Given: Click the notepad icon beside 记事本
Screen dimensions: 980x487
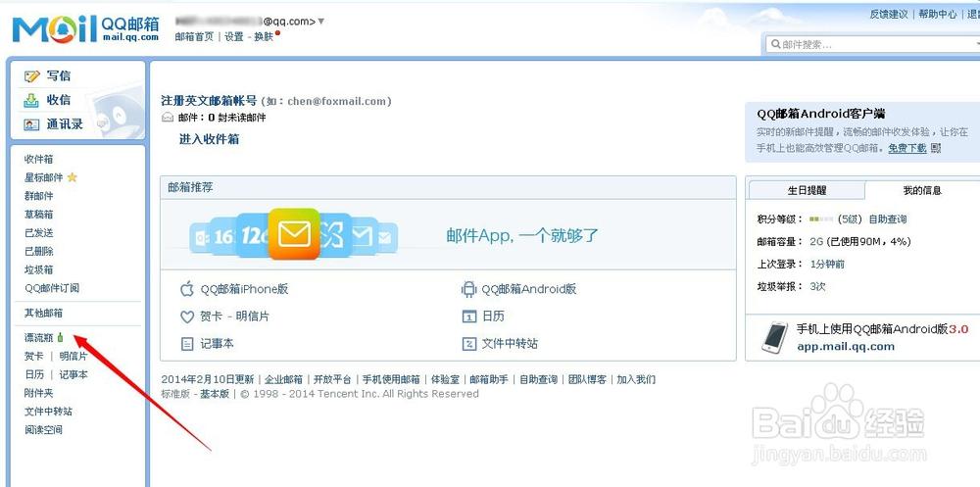Looking at the screenshot, I should click(x=187, y=344).
